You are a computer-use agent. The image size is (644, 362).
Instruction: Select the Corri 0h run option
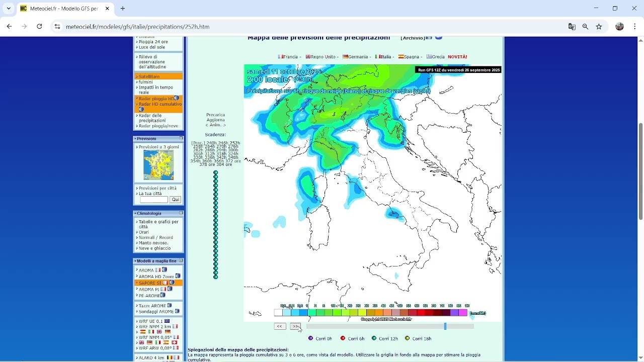(x=311, y=338)
